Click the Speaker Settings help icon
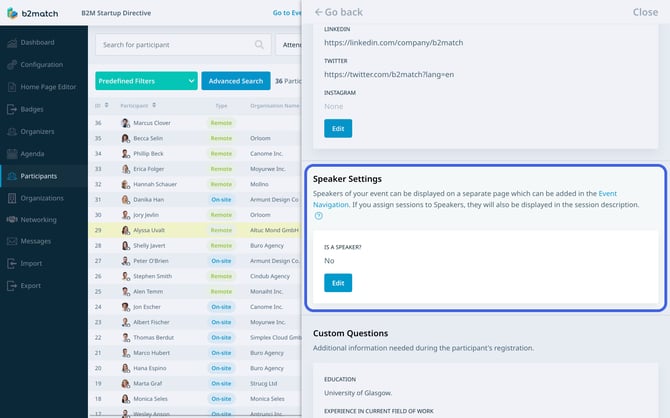670x418 pixels. [x=318, y=215]
